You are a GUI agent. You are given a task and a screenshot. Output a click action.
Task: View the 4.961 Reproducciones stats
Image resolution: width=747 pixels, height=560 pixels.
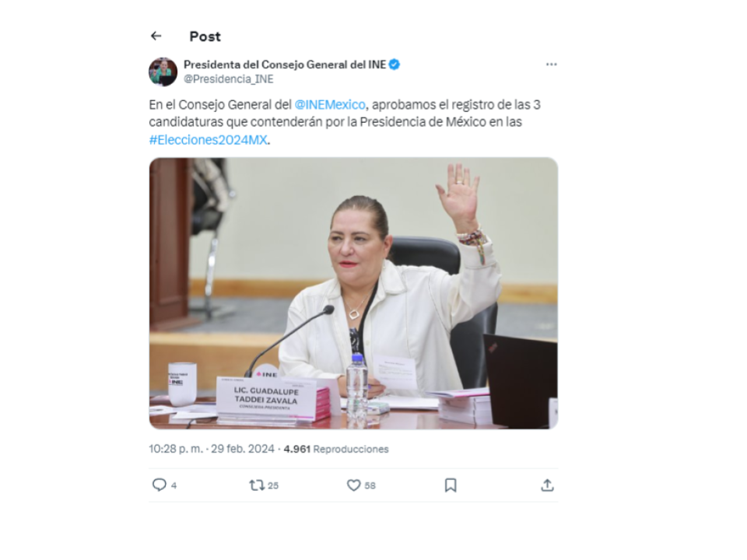336,449
